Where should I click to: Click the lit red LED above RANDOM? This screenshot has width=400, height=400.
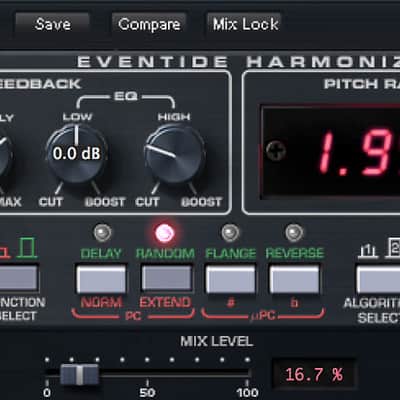tap(165, 233)
